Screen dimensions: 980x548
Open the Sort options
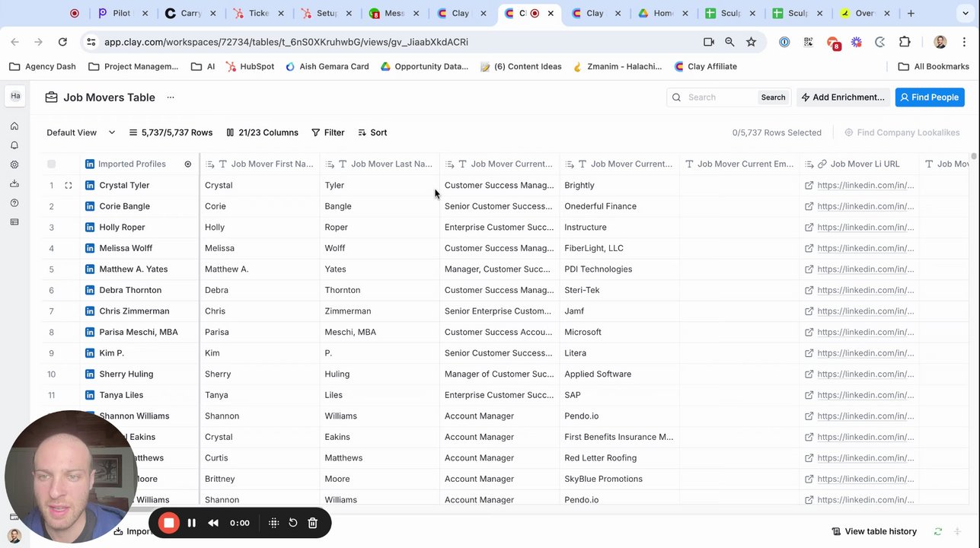(372, 132)
